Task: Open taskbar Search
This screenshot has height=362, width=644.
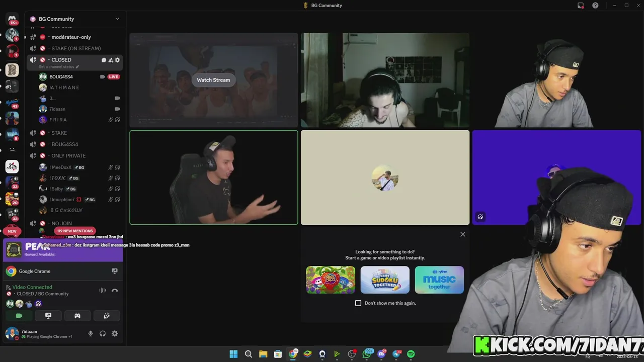Action: pos(249,354)
